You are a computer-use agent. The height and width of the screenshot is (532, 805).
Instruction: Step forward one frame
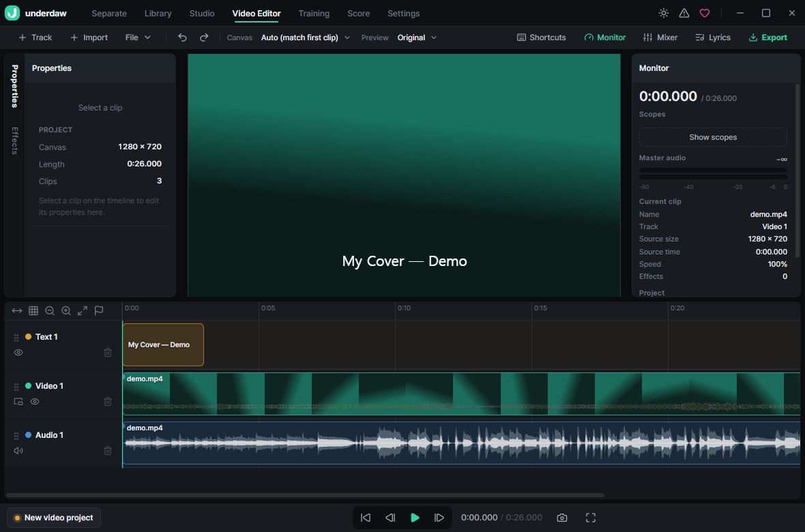tap(439, 518)
